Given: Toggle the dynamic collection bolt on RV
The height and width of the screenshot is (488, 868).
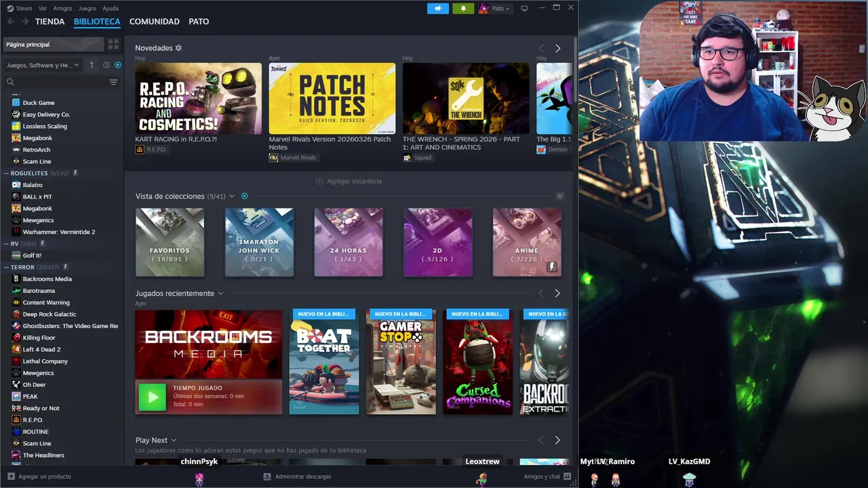Looking at the screenshot, I should pos(42,244).
